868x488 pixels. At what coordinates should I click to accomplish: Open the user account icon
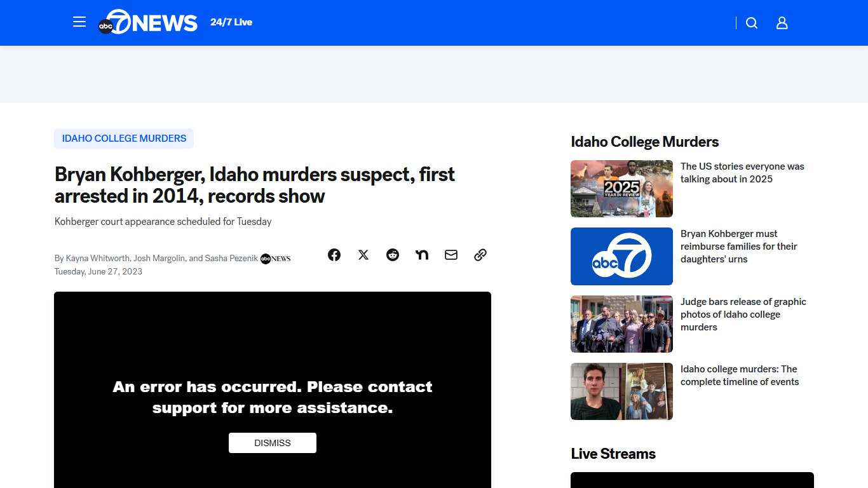pos(782,23)
